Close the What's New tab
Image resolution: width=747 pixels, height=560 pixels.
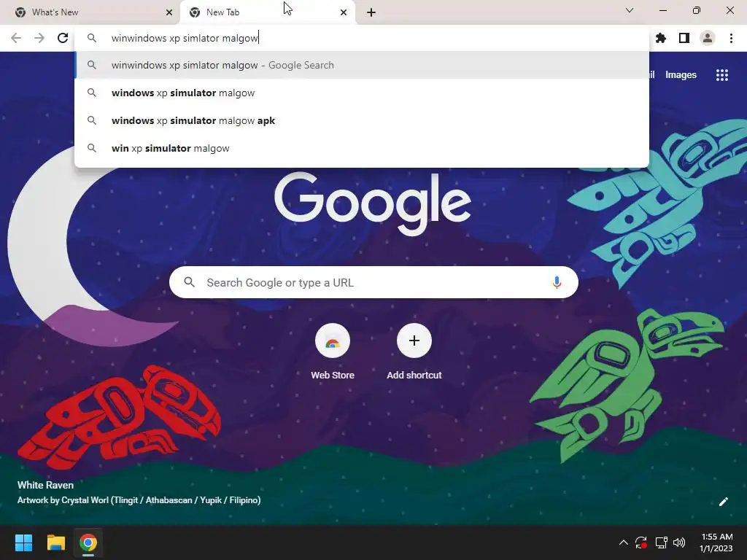click(169, 12)
